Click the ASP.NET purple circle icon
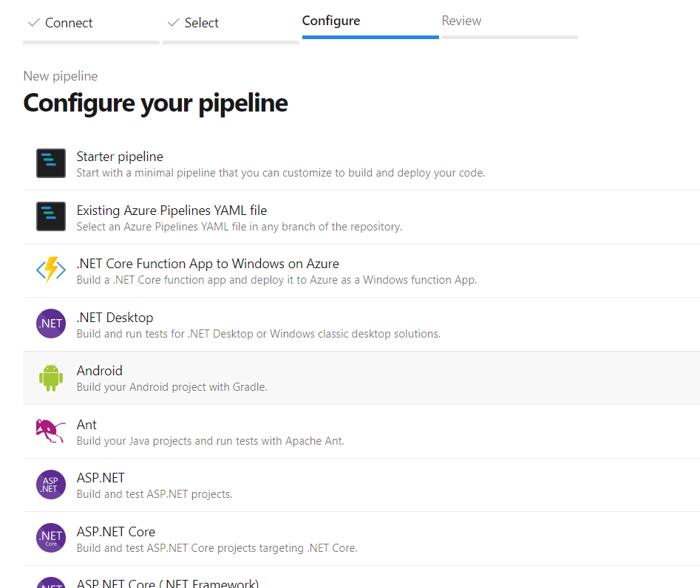 tap(51, 485)
